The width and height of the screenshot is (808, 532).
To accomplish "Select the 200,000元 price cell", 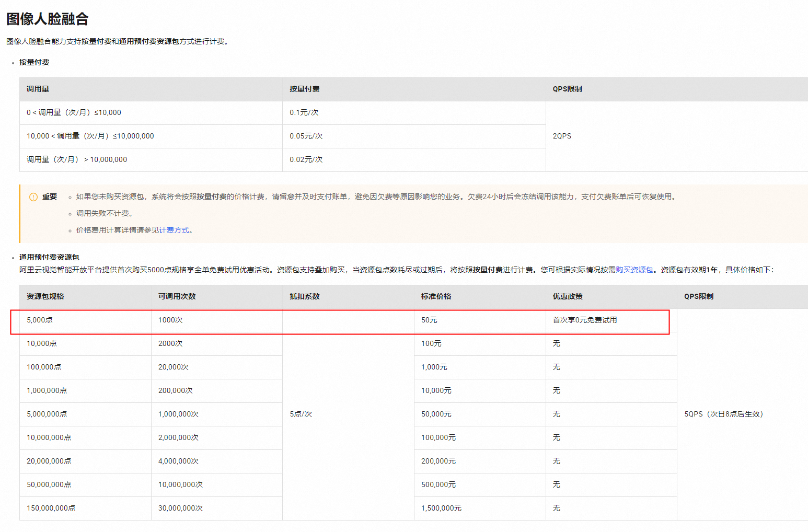I will point(480,461).
